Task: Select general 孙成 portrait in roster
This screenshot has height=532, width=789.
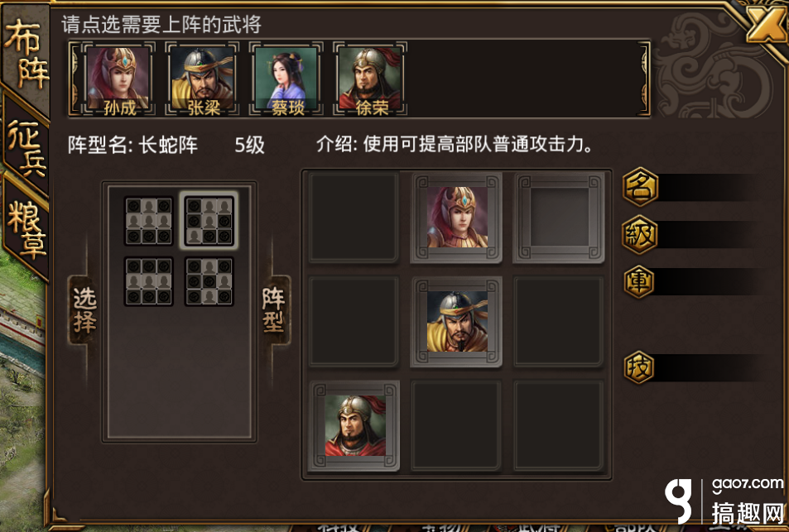Action: coord(118,79)
